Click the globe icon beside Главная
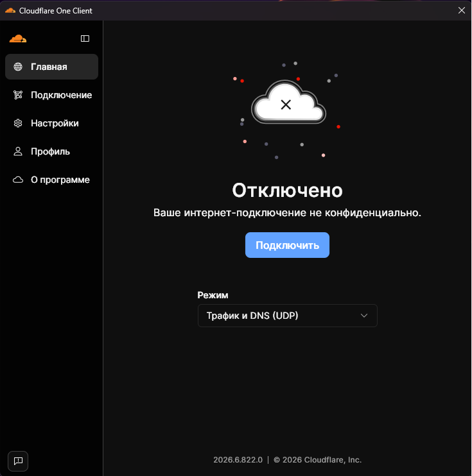The height and width of the screenshot is (476, 472). (18, 67)
